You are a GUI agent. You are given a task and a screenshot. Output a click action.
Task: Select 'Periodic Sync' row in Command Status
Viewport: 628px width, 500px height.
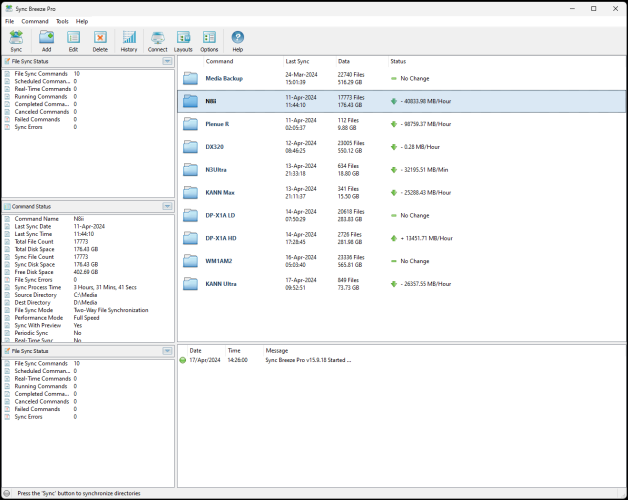pos(31,333)
